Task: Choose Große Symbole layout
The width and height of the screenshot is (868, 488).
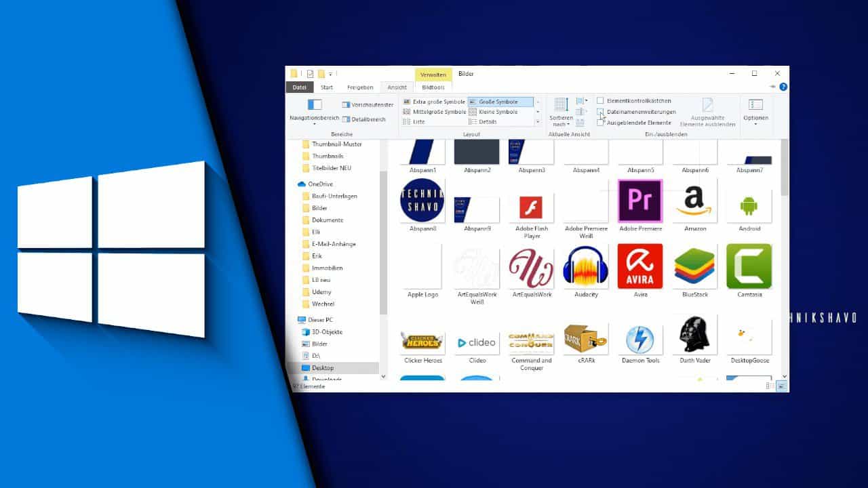Action: coord(500,102)
